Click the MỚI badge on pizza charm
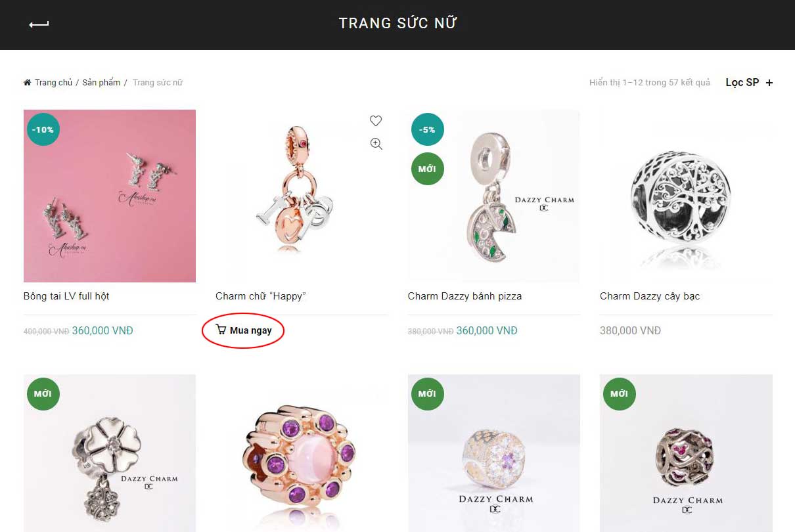The height and width of the screenshot is (532, 795). [428, 169]
